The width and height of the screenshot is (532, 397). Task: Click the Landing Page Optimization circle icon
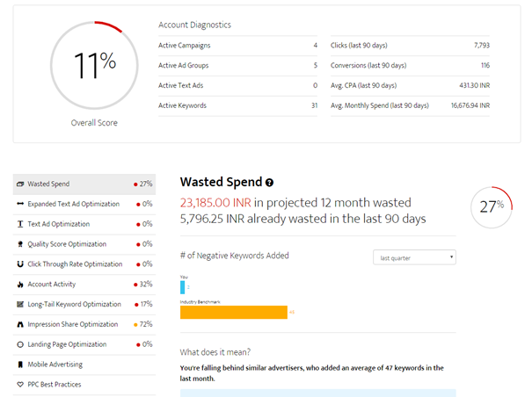tap(20, 344)
